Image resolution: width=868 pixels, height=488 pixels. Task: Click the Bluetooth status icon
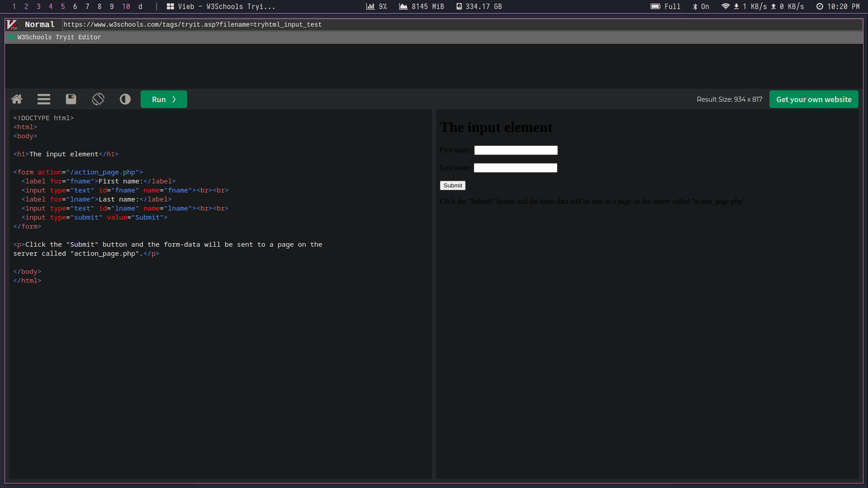[x=695, y=6]
